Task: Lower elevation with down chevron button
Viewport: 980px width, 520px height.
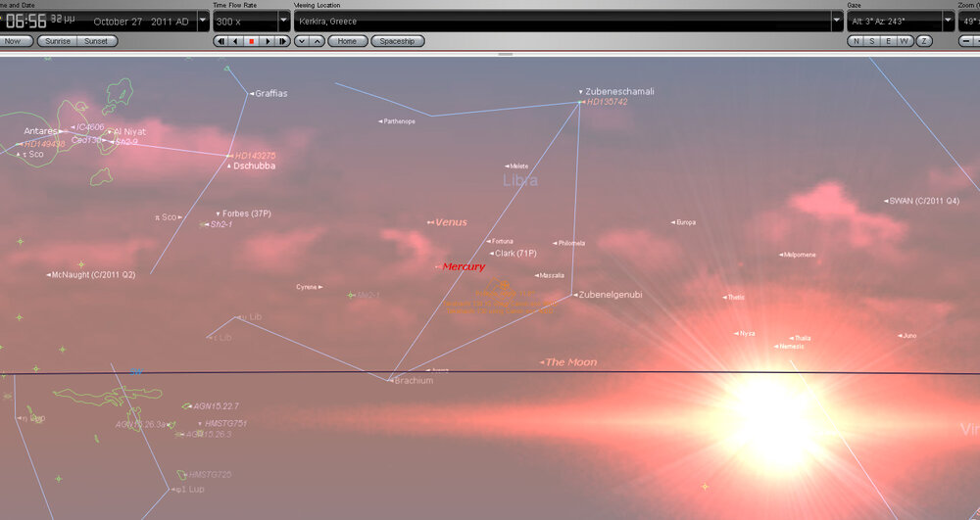Action: [x=302, y=41]
